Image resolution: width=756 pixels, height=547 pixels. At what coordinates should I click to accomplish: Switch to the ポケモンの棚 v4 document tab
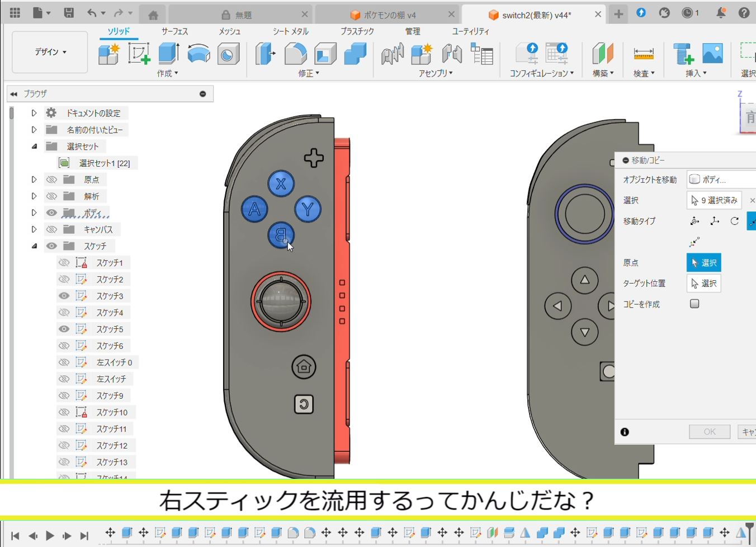coord(388,15)
